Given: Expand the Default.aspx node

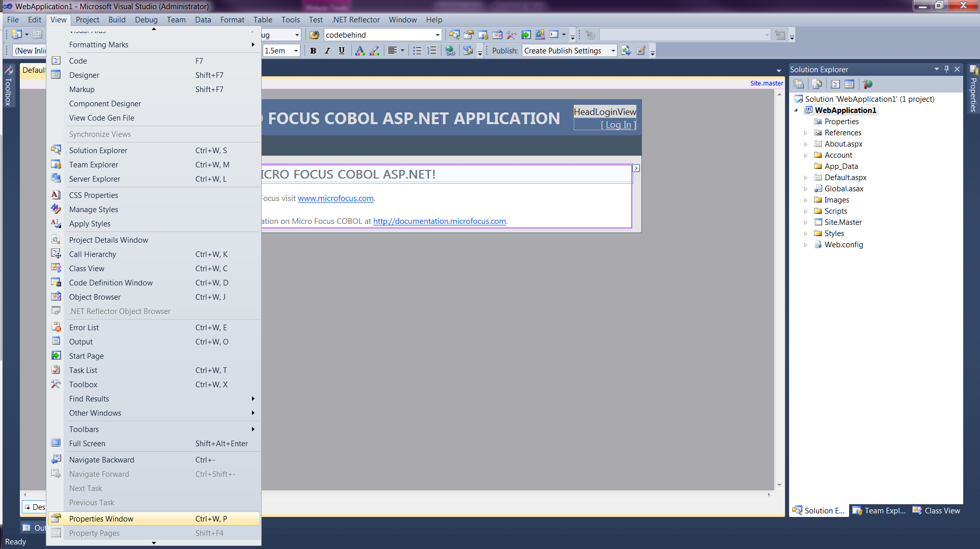Looking at the screenshot, I should 805,178.
